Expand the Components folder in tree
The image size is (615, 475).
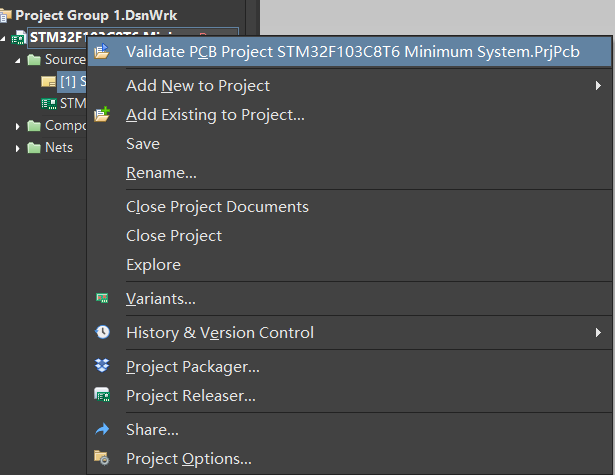point(18,126)
